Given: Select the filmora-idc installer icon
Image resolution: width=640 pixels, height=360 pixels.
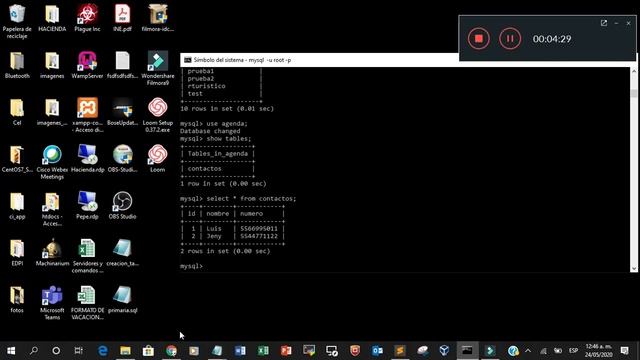Looking at the screenshot, I should (158, 19).
